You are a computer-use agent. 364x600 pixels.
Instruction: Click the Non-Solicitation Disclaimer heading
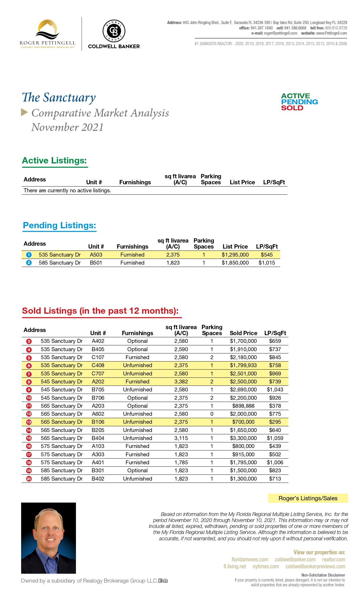coord(323,575)
